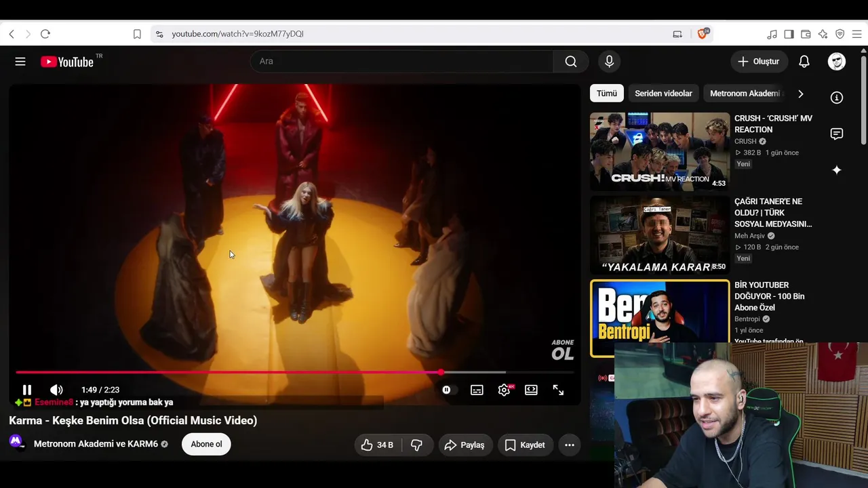868x488 pixels.
Task: Click the address bar URL youtube.com/watch
Action: [237, 34]
